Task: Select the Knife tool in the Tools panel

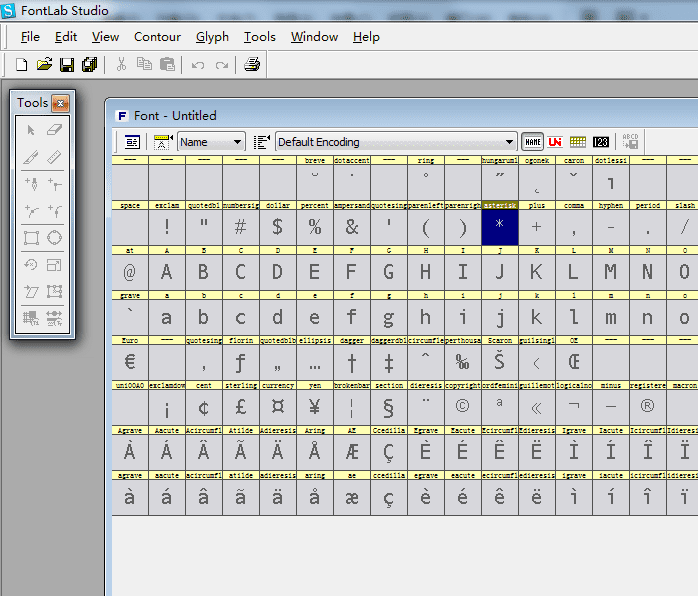Action: (x=31, y=157)
